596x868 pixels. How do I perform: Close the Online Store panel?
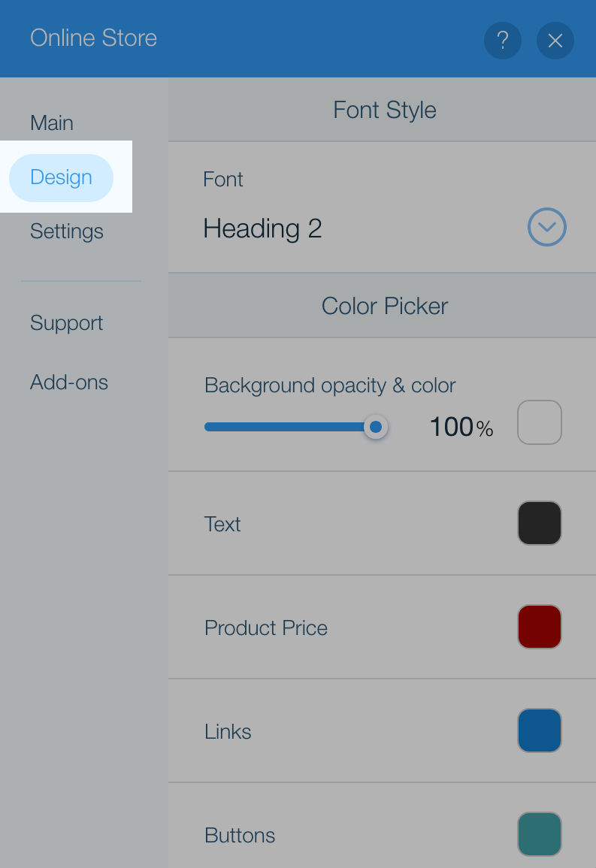click(555, 41)
